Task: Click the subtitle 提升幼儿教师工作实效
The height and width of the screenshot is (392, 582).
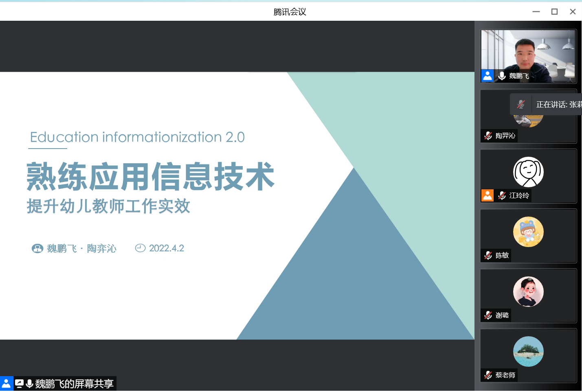Action: 109,206
